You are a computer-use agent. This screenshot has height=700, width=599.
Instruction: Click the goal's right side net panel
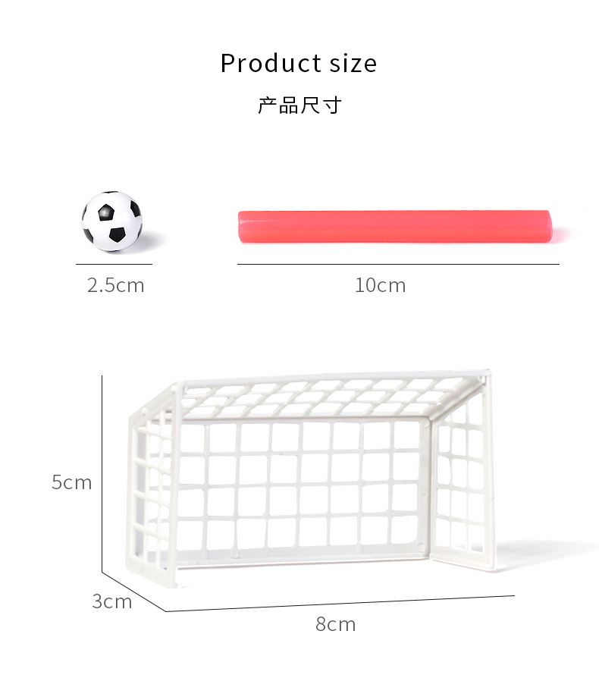463,478
